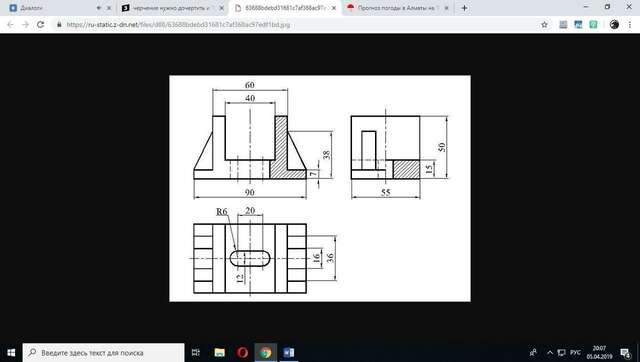Bookmark this page with the star icon

[544, 24]
